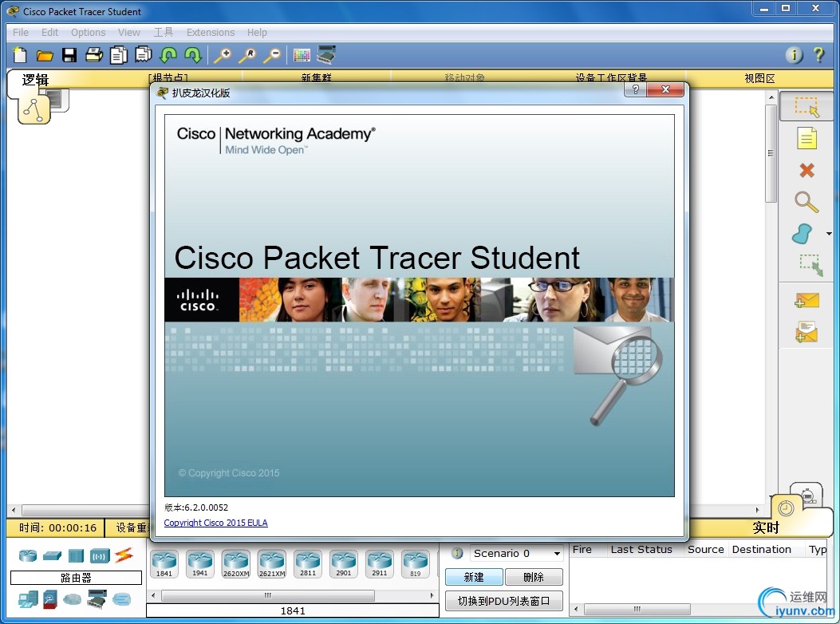
Task: Pick the 819 router device
Action: (x=415, y=564)
